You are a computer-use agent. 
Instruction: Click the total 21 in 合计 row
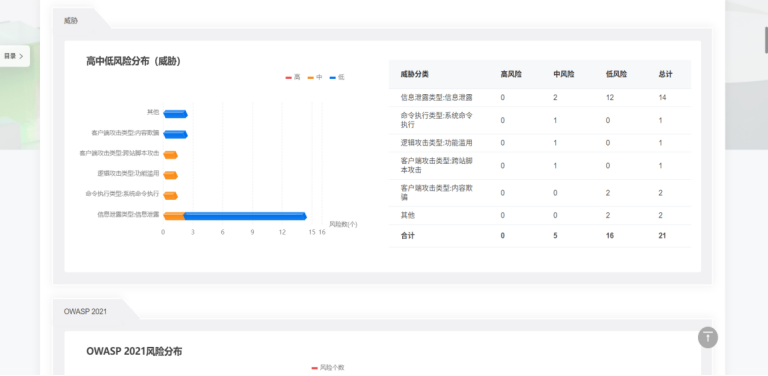tap(663, 236)
